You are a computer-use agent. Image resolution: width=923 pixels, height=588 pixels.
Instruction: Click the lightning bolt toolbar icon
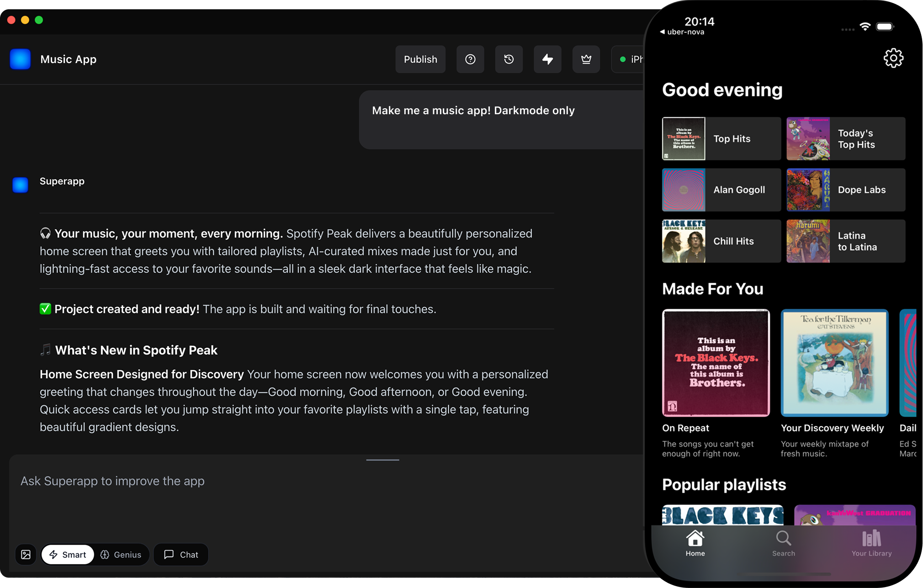(x=547, y=59)
